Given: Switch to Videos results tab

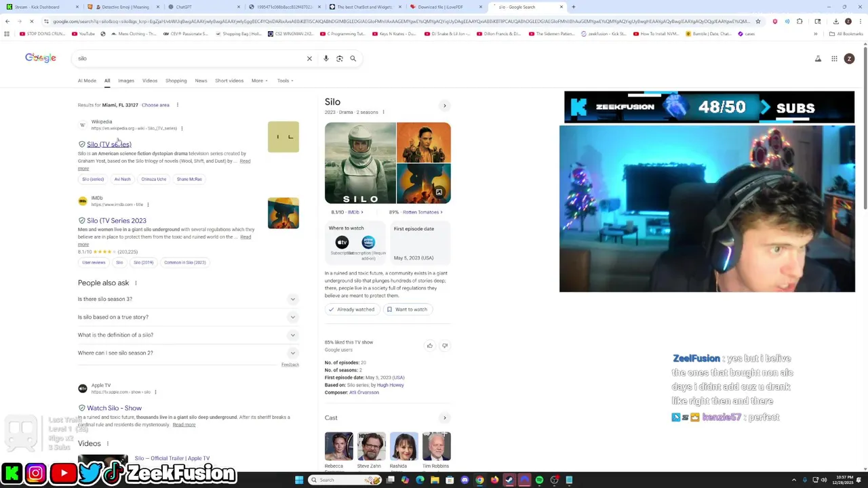Looking at the screenshot, I should pos(150,81).
